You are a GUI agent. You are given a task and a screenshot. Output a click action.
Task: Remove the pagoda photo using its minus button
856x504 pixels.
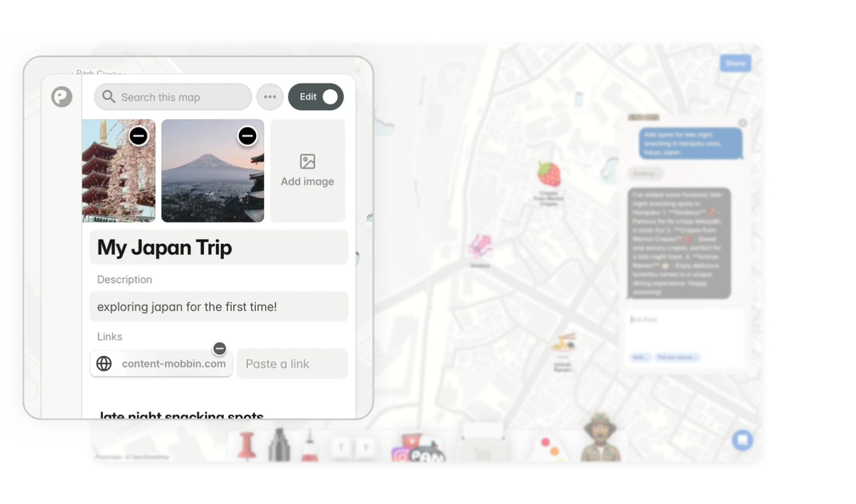(x=138, y=135)
